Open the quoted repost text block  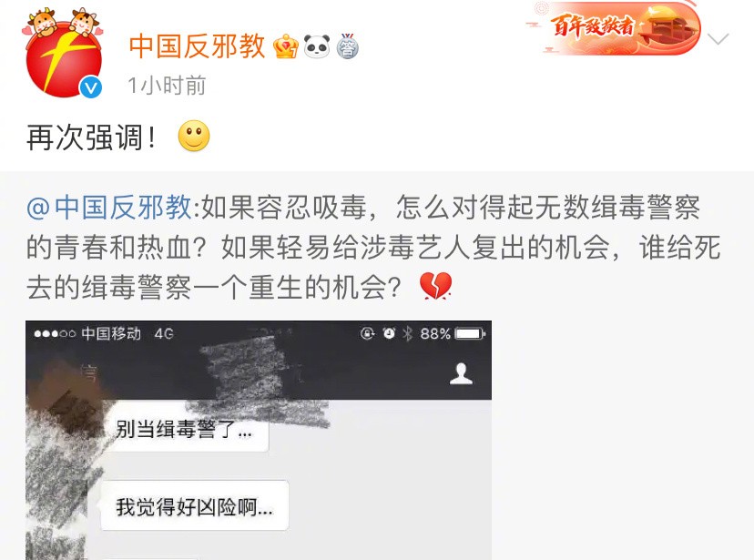373,247
